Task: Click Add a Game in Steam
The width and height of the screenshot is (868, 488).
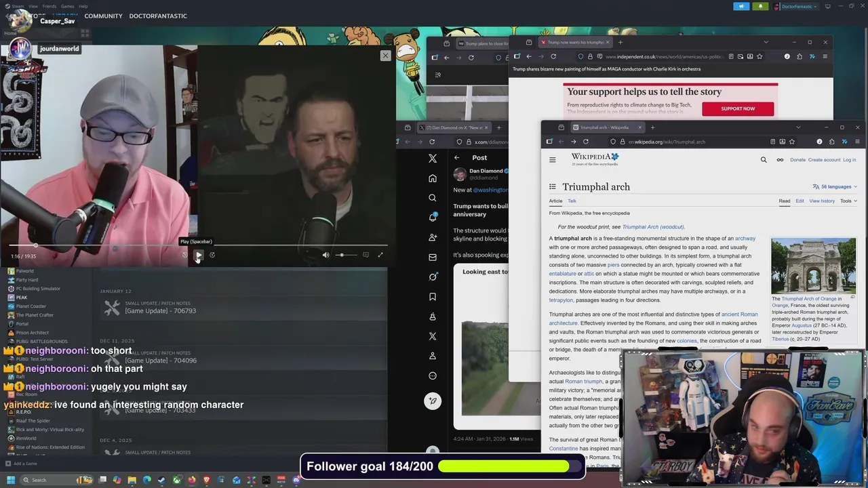Action: pyautogui.click(x=21, y=464)
